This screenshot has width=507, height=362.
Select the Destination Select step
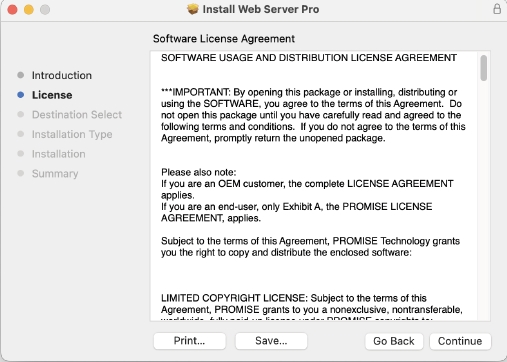pos(77,115)
